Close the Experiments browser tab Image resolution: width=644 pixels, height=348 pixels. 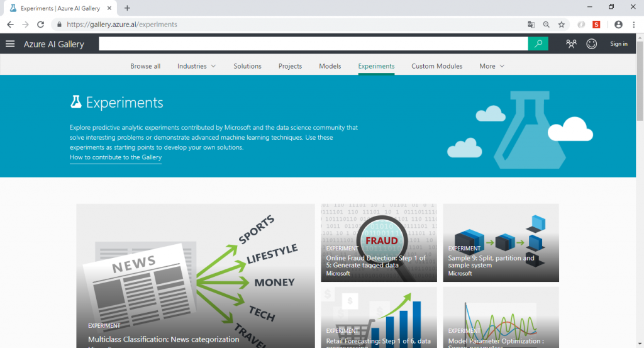(109, 8)
